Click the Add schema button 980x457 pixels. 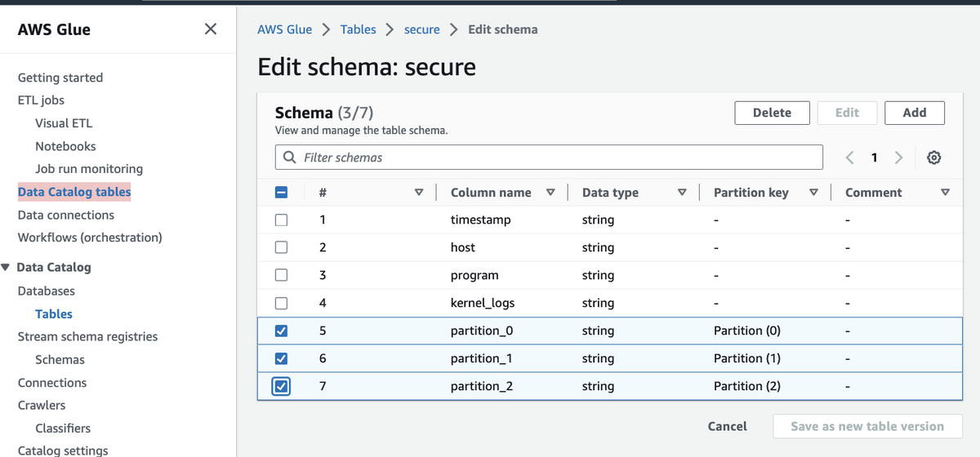pos(914,113)
